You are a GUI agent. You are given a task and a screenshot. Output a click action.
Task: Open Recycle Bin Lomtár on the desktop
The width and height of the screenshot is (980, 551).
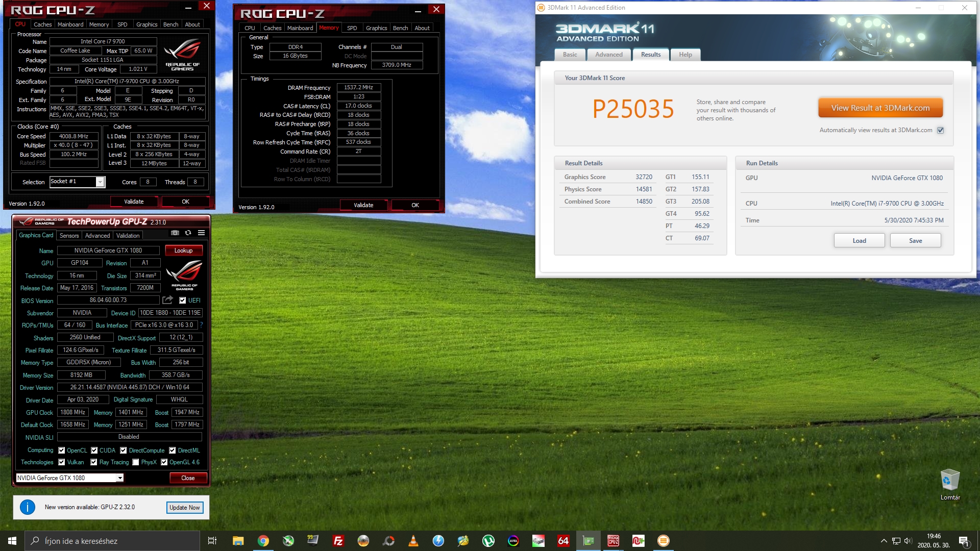pyautogui.click(x=950, y=484)
